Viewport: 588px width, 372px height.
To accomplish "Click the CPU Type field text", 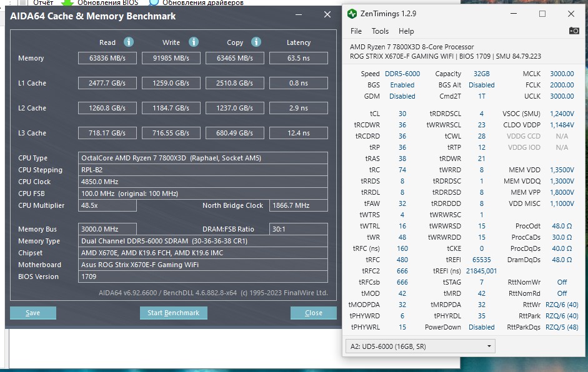I will (203, 158).
